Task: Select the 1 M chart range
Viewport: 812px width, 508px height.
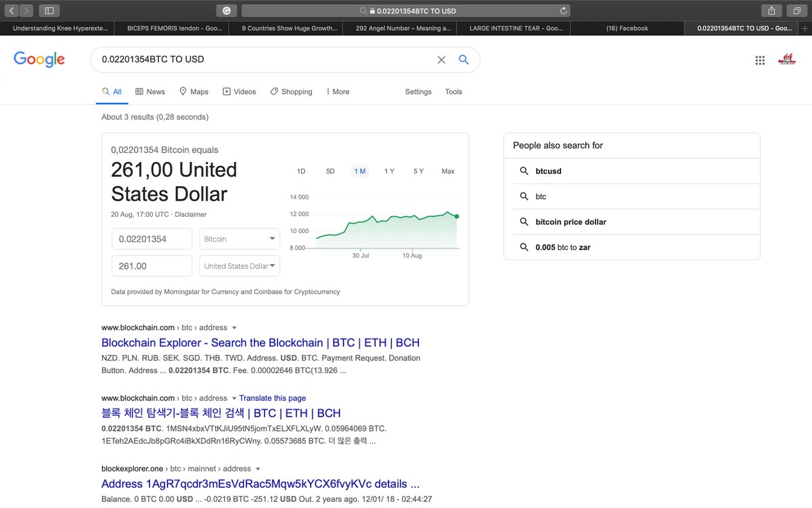Action: [x=359, y=171]
